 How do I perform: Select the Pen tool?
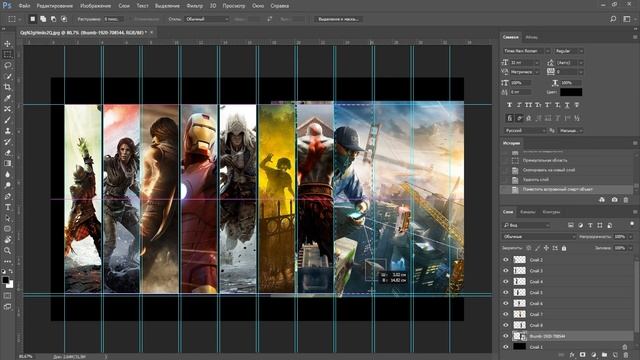point(7,196)
